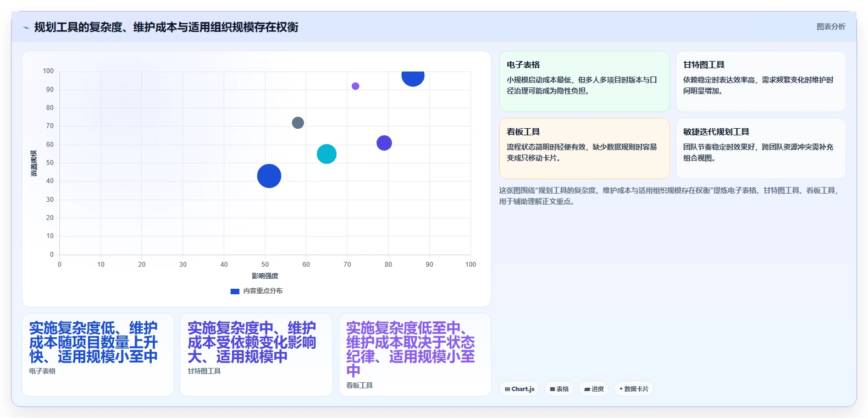Select the large blue bubble at x=51

(x=269, y=176)
